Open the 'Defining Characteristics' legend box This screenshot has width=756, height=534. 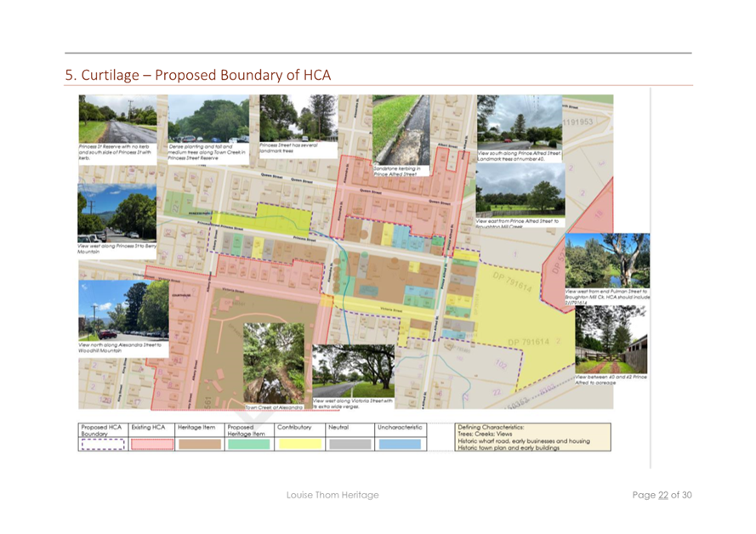tap(531, 438)
